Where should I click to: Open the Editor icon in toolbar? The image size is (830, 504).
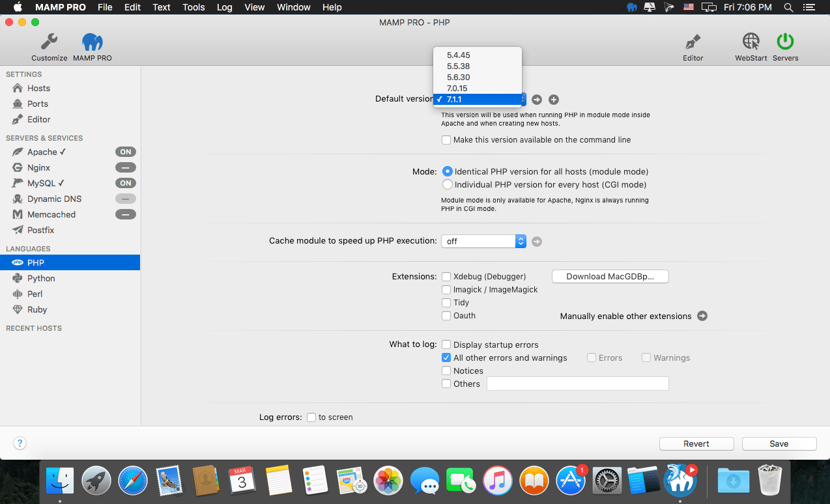coord(693,42)
